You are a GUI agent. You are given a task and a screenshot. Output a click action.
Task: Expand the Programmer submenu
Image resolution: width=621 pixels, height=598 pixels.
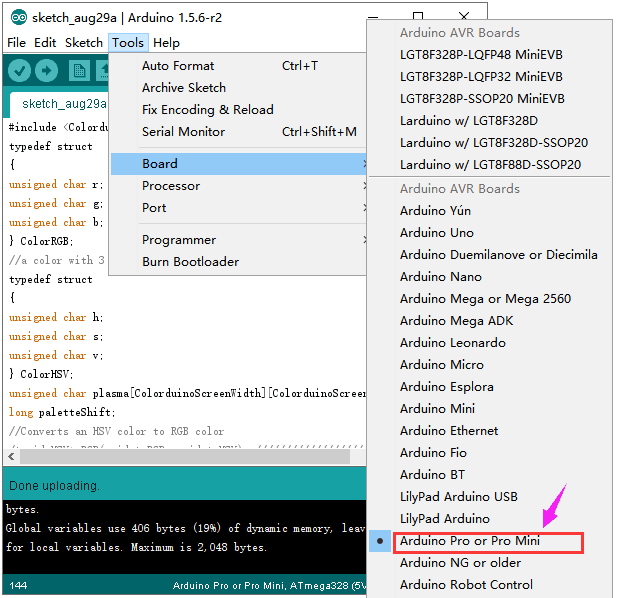(239, 240)
